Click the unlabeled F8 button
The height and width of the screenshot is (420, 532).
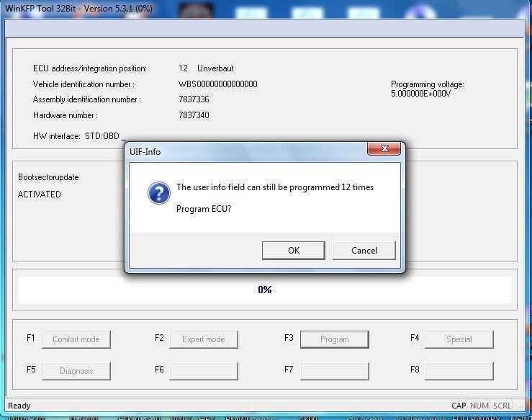click(459, 371)
